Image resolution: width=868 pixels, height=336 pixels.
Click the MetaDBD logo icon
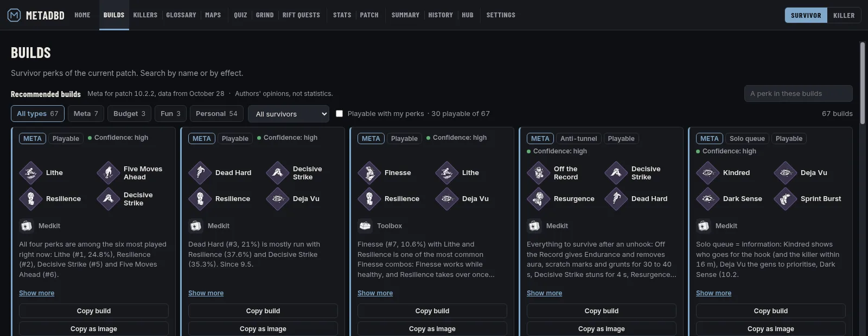click(14, 15)
